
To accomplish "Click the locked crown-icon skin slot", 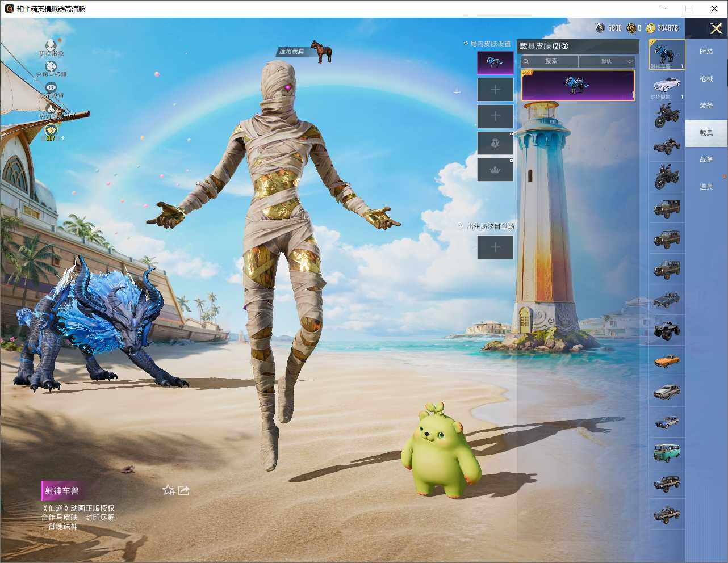I will point(495,170).
